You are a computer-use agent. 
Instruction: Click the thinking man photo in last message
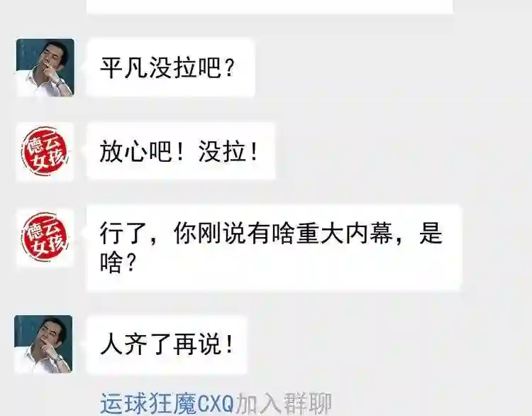point(43,344)
